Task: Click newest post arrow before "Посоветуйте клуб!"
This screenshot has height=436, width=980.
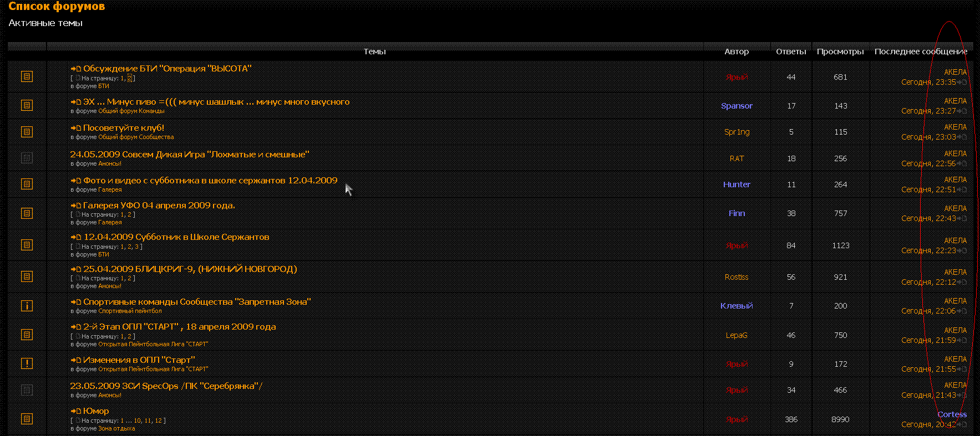Action: 76,129
